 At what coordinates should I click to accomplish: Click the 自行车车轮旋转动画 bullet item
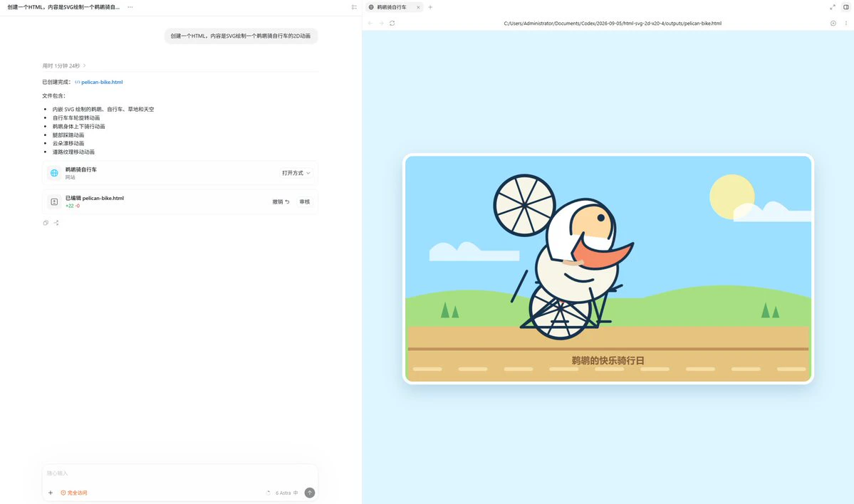pos(76,117)
